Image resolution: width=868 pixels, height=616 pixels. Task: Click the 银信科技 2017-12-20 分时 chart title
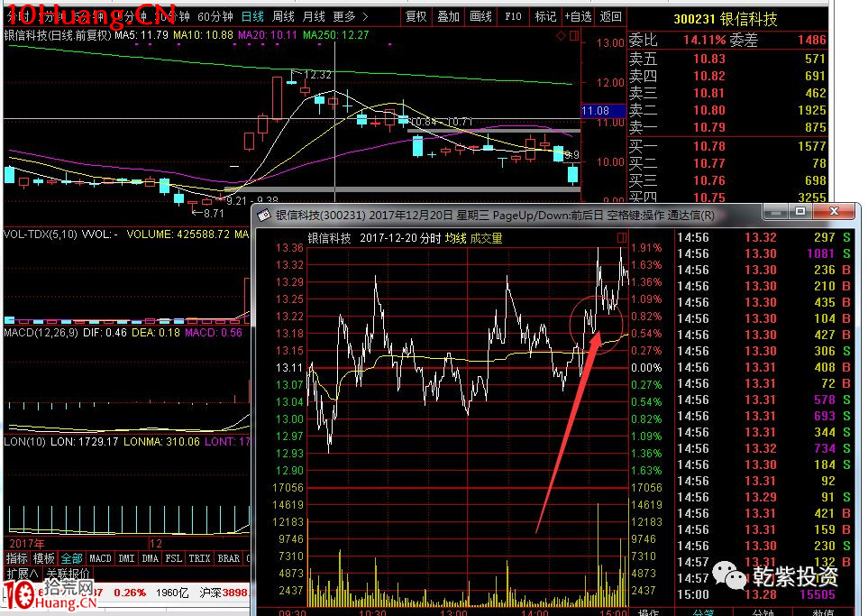pos(374,238)
